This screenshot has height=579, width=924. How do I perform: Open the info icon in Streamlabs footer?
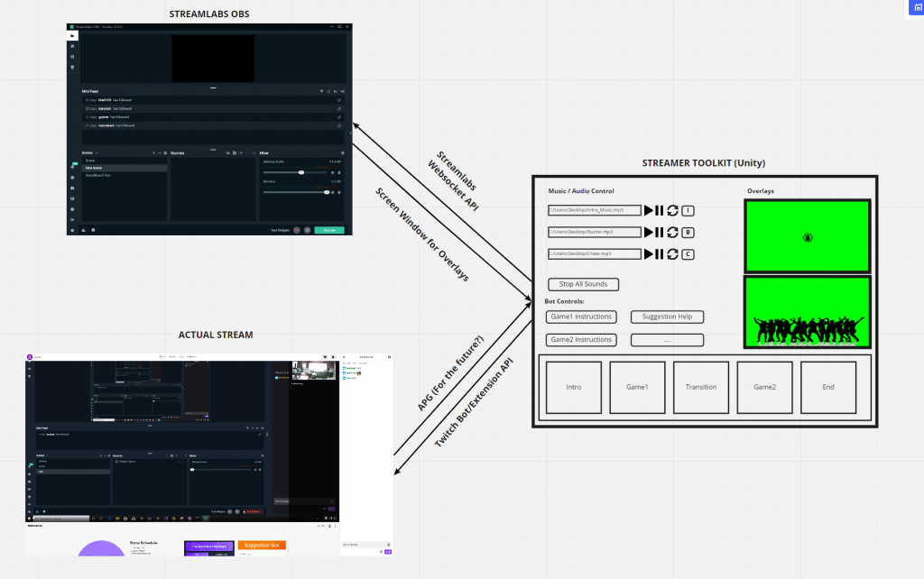pyautogui.click(x=93, y=230)
